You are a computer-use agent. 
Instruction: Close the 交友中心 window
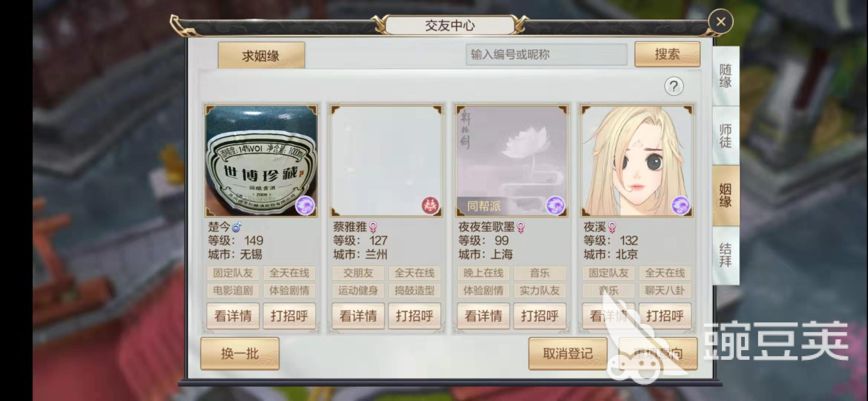[720, 22]
